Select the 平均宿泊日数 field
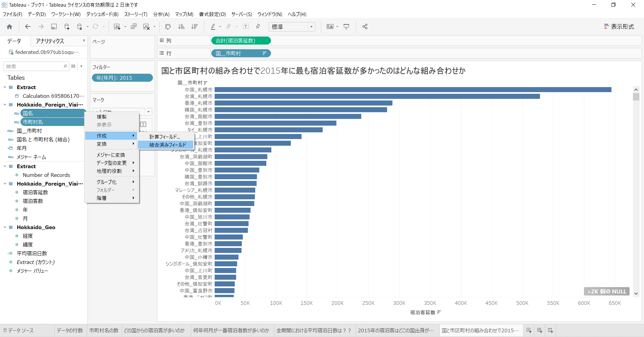Viewport: 644px width, 337px height. [32, 254]
